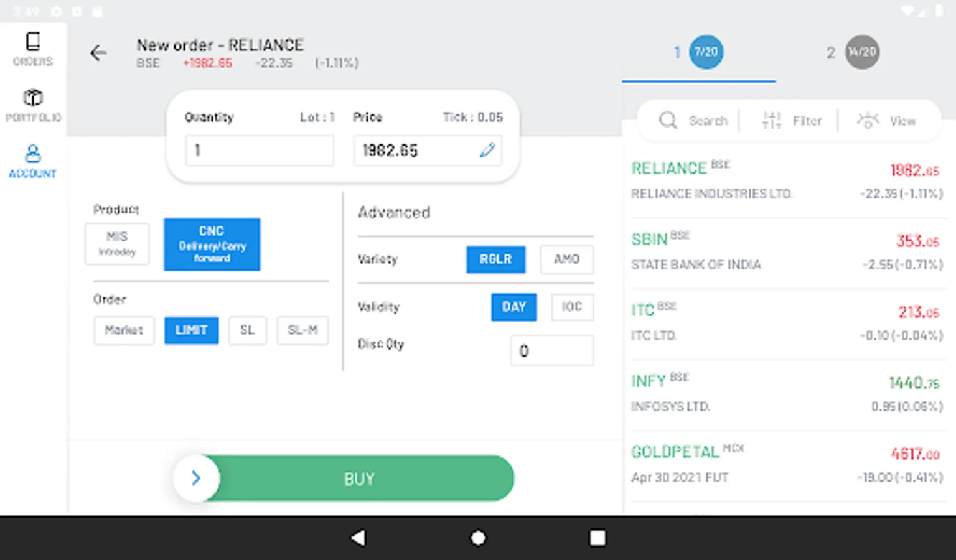956x560 pixels.
Task: Tap Android recent apps button
Action: (x=597, y=538)
